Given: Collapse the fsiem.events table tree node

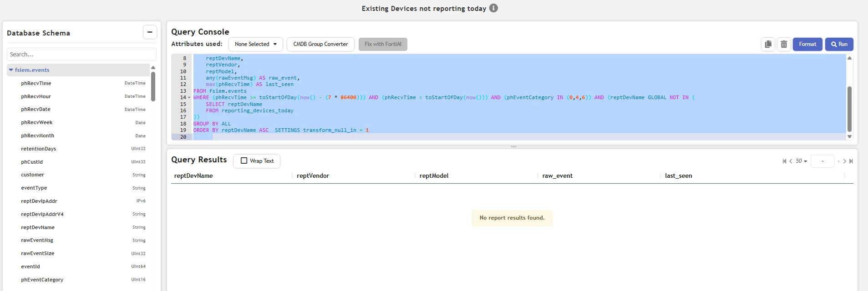Looking at the screenshot, I should tap(11, 70).
